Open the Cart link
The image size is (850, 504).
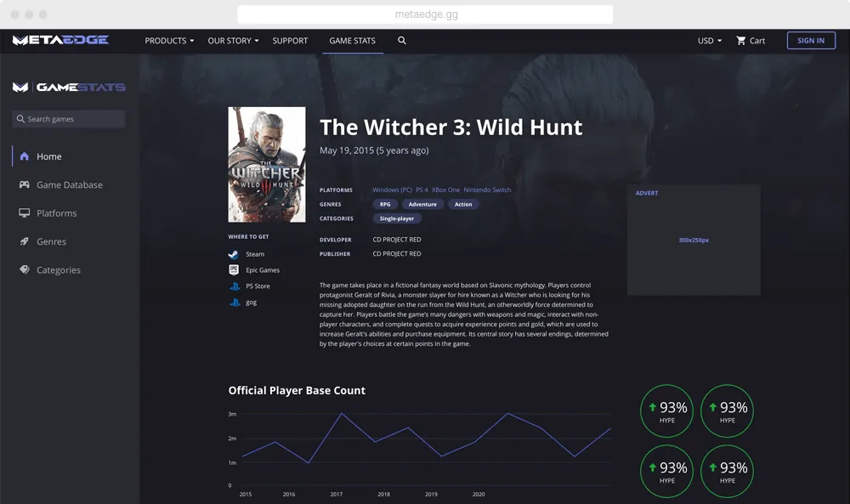click(751, 41)
